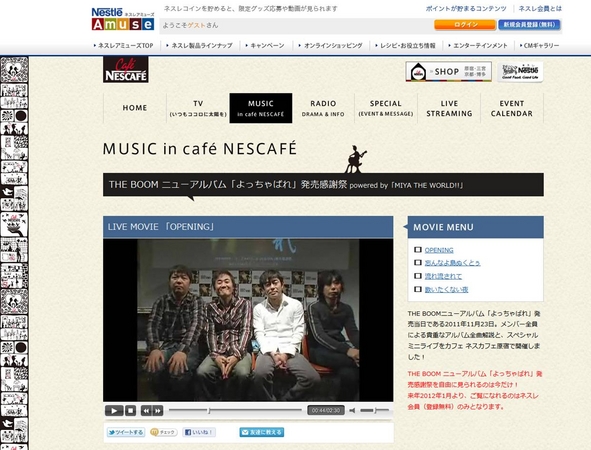The image size is (591, 450).
Task: Click the video seek bar handle
Action: [x=209, y=410]
